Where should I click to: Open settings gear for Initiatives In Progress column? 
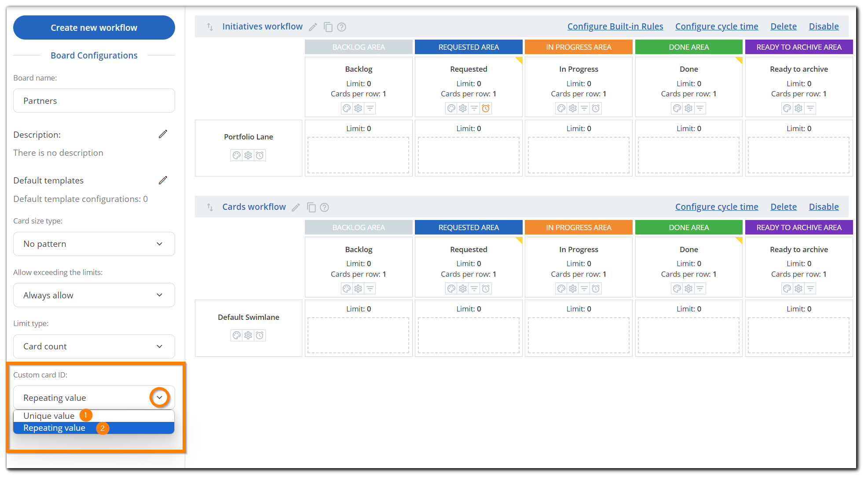pyautogui.click(x=573, y=108)
